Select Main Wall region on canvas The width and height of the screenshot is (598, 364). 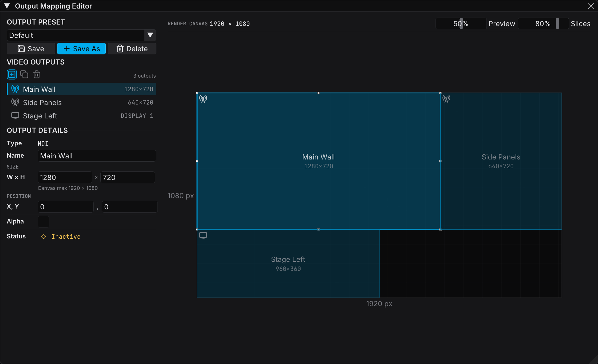(318, 161)
